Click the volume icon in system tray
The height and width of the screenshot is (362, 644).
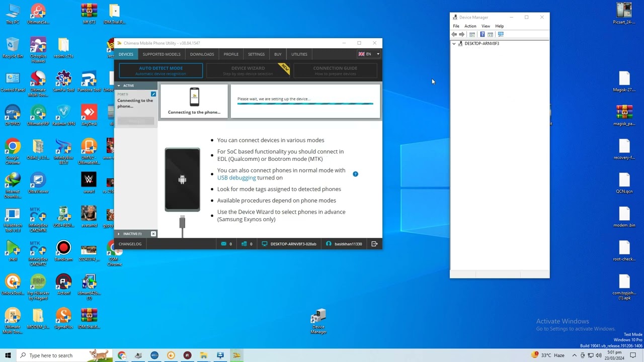[598, 355]
